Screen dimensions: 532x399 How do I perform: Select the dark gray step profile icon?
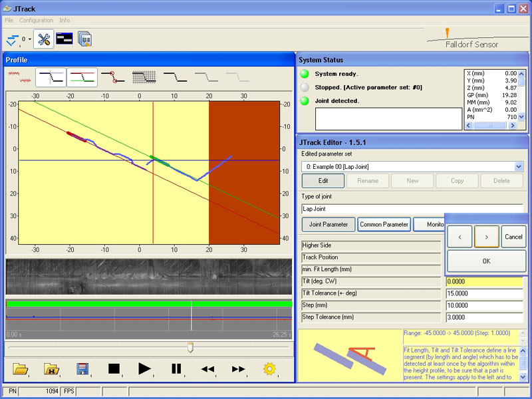(206, 77)
